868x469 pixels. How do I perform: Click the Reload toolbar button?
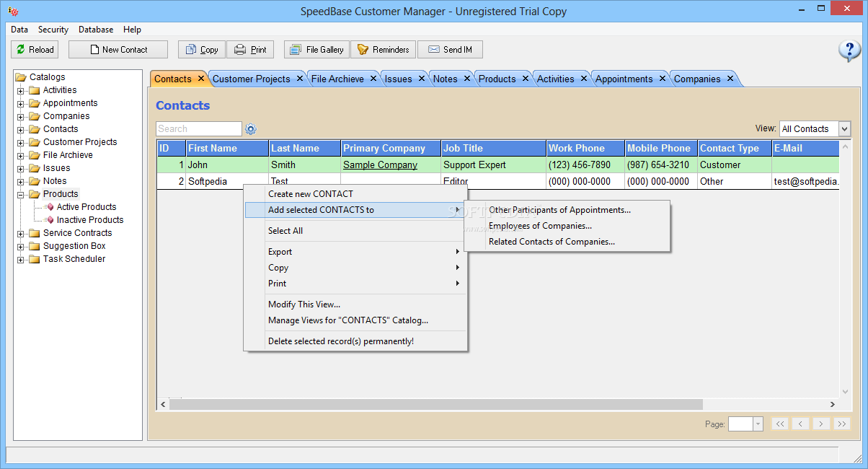coord(35,50)
